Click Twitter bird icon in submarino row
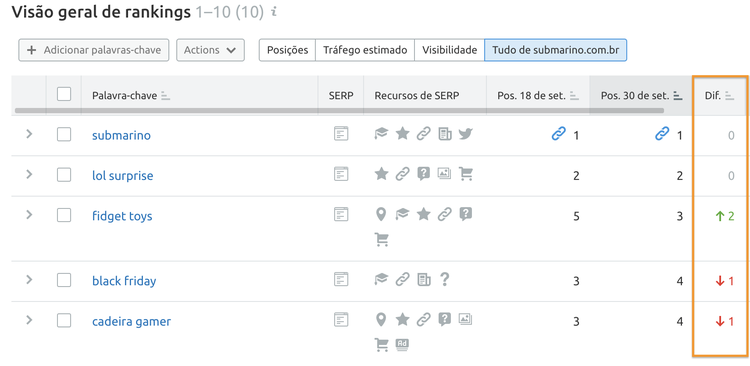This screenshot has width=750, height=366. [x=465, y=134]
